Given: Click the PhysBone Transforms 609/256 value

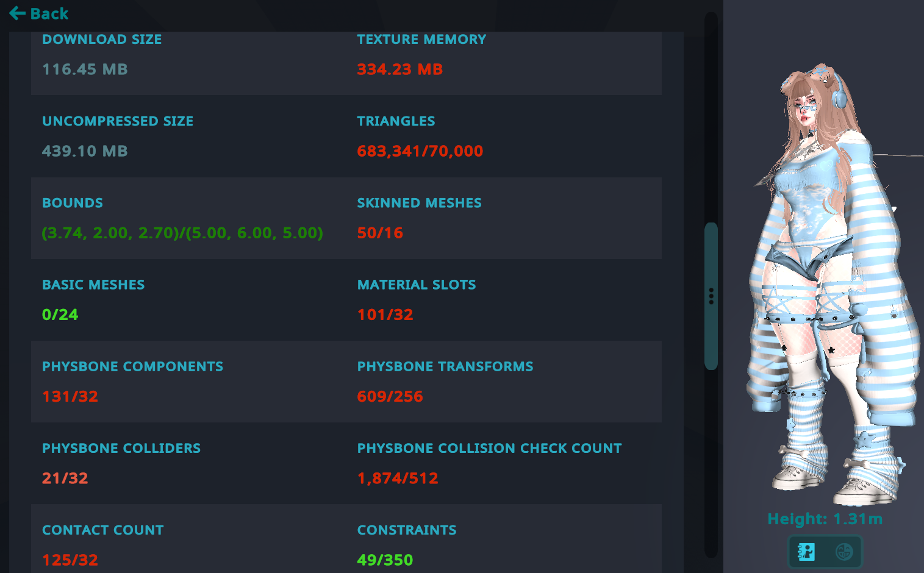Looking at the screenshot, I should 390,396.
